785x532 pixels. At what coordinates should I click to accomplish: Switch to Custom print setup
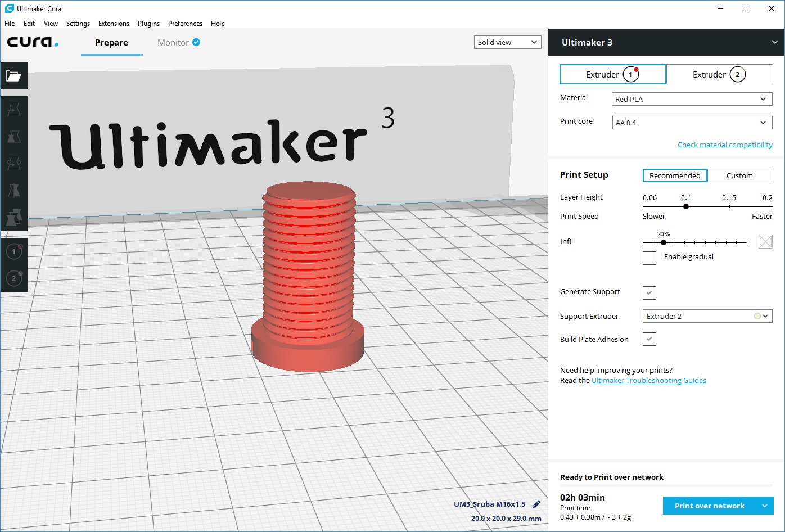[739, 175]
